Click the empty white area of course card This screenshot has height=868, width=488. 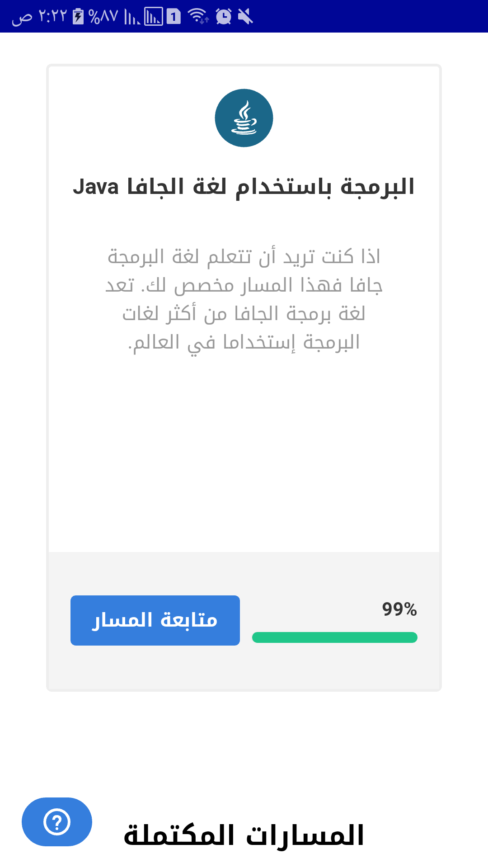(244, 452)
